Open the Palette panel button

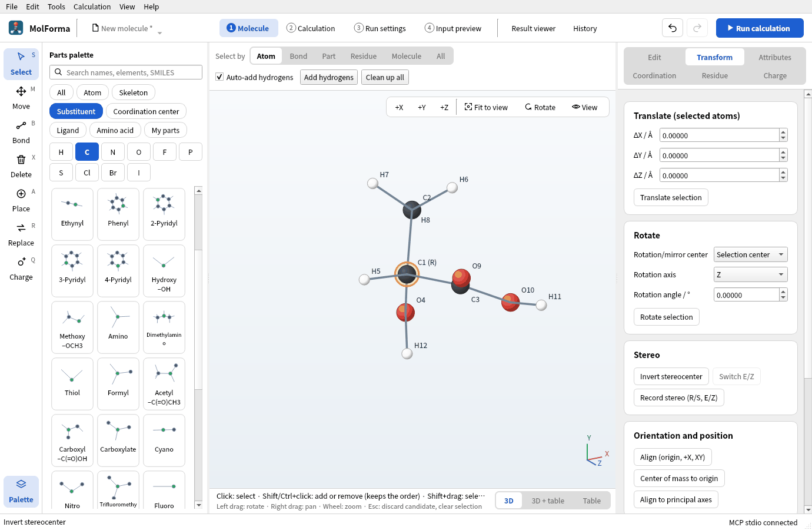tap(21, 491)
